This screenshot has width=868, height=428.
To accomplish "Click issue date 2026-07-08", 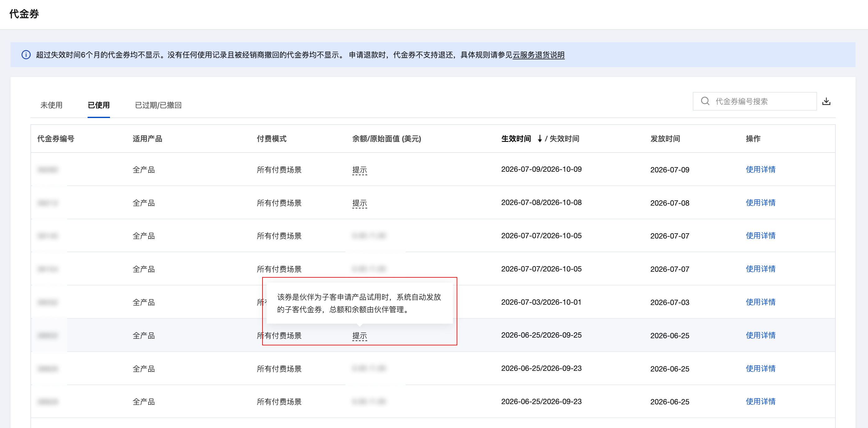I will coord(669,203).
